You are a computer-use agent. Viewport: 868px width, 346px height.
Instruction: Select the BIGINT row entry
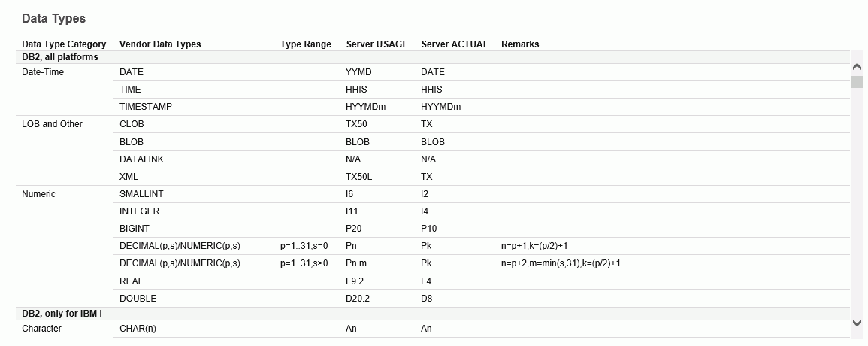pos(135,229)
